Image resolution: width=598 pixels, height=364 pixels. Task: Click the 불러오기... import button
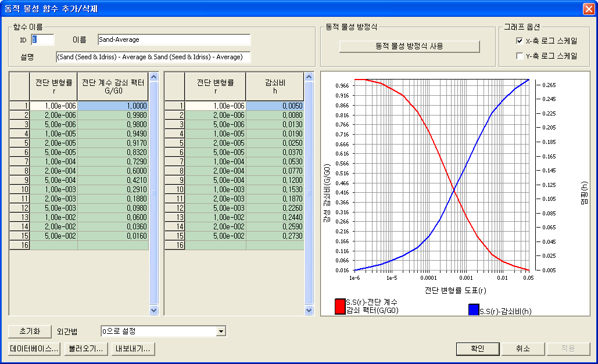tap(85, 349)
